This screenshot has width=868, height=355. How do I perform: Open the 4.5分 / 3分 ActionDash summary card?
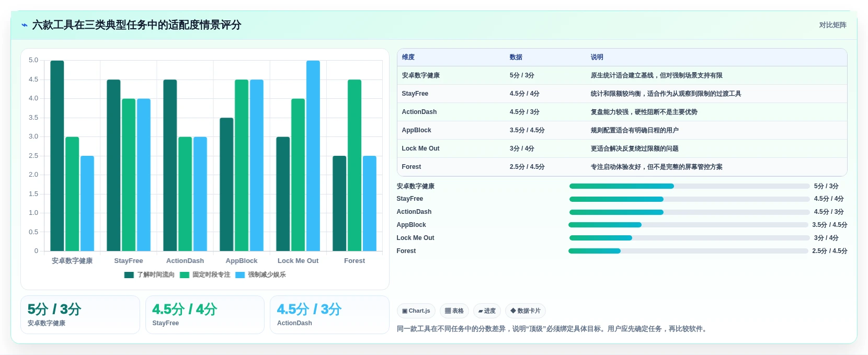(x=329, y=315)
